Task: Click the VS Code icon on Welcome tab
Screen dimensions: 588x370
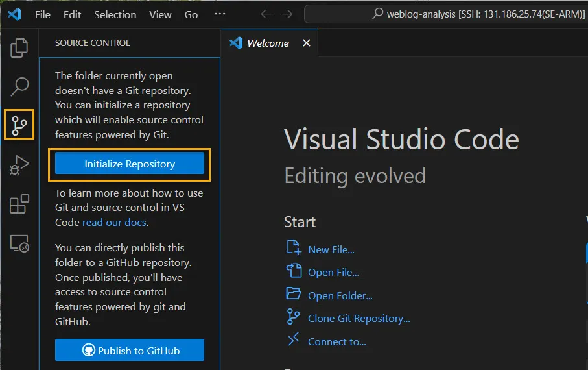Action: pos(236,43)
